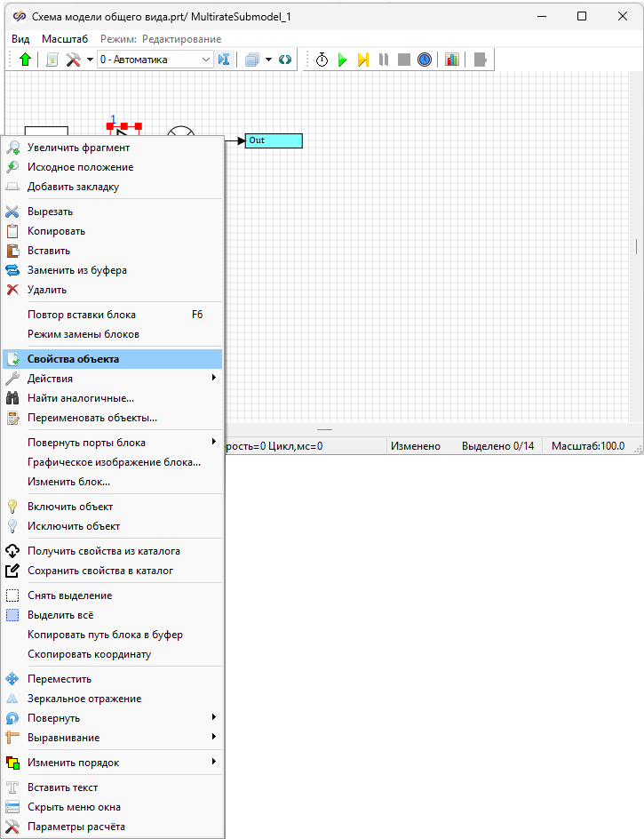
Task: Click the stopwatch icon in the toolbar
Action: pos(322,60)
